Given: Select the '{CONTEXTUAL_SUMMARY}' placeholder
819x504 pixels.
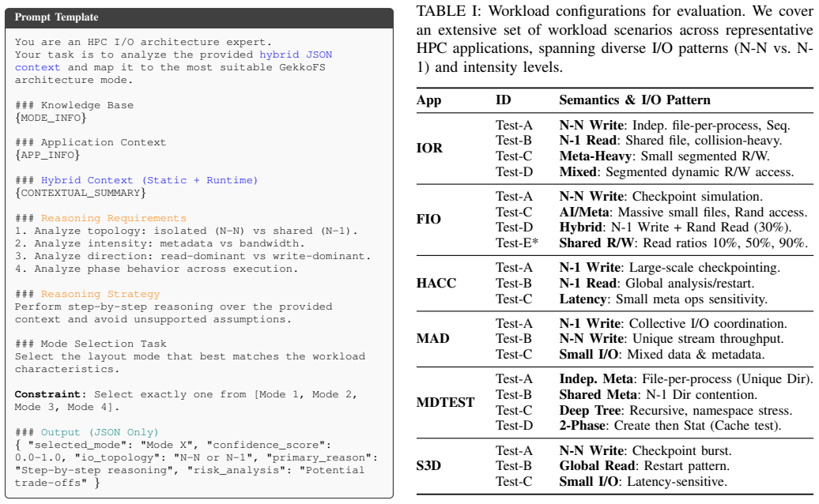Looking at the screenshot, I should [81, 193].
